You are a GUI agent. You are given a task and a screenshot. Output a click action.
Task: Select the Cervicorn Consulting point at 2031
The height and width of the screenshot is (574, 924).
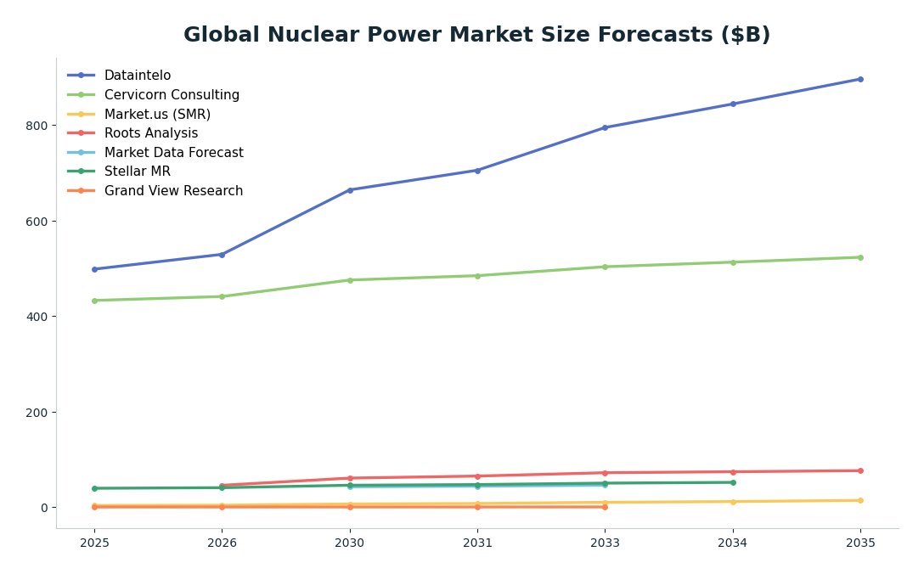477,276
